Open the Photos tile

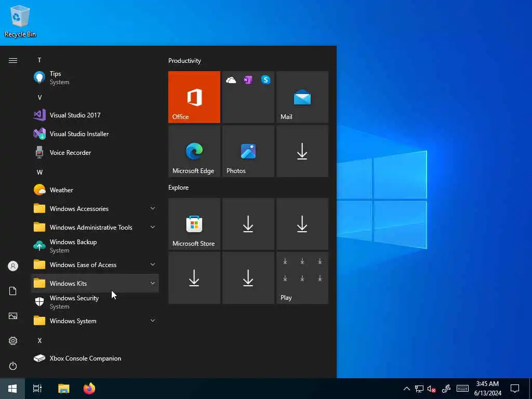(x=248, y=151)
